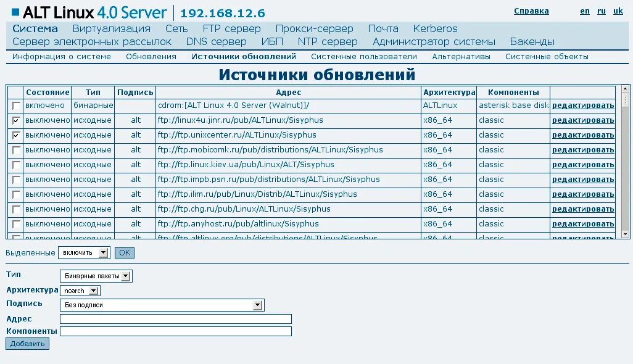Viewport: 633px width, 364px height.
Task: Click the Адрес column header
Action: click(x=288, y=93)
